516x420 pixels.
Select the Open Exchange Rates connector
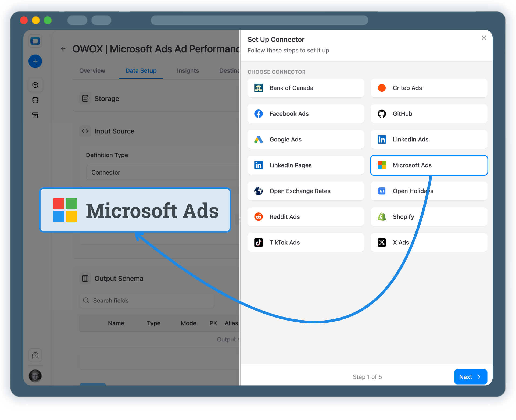pos(305,191)
